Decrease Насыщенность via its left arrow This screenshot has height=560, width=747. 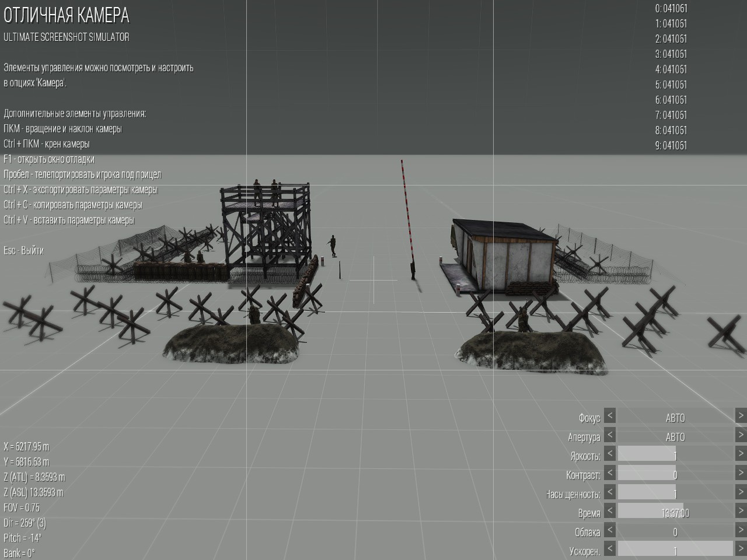click(x=609, y=492)
